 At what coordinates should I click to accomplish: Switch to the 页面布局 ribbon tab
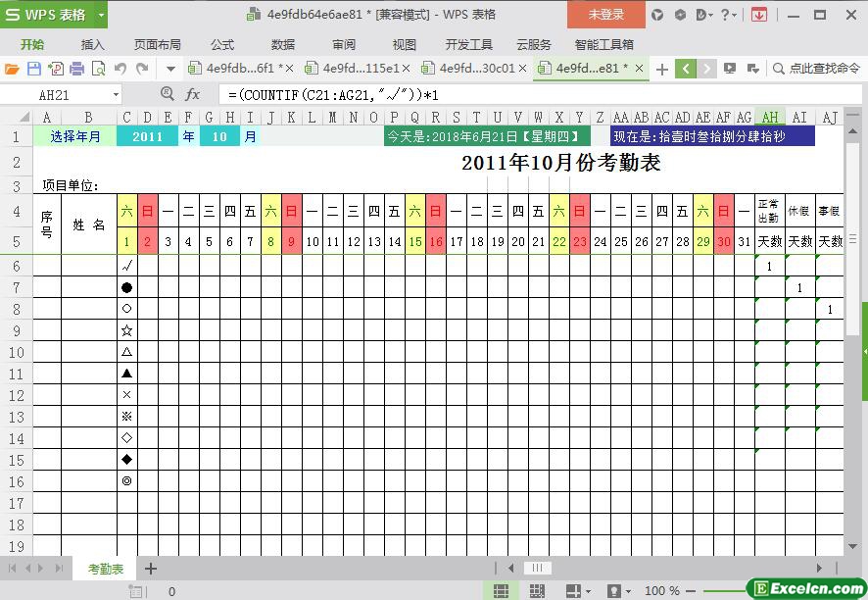pos(158,44)
